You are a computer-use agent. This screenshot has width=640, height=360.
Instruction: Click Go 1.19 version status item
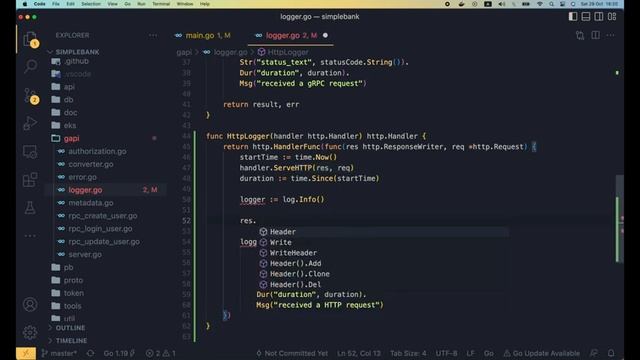119,353
